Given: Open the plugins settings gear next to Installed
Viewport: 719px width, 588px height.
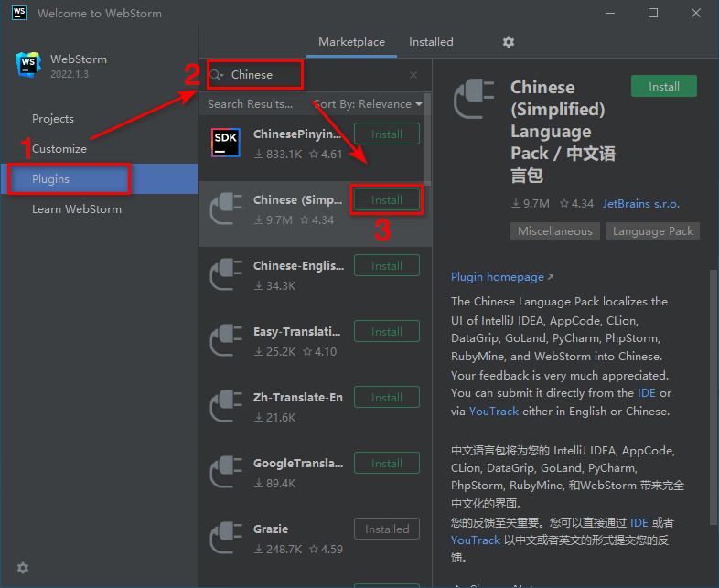Looking at the screenshot, I should tap(508, 42).
